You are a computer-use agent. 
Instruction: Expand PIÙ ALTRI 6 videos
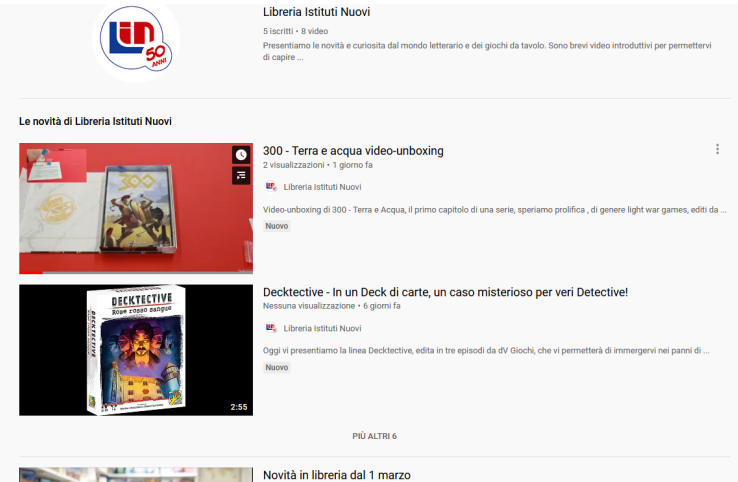[x=375, y=436]
